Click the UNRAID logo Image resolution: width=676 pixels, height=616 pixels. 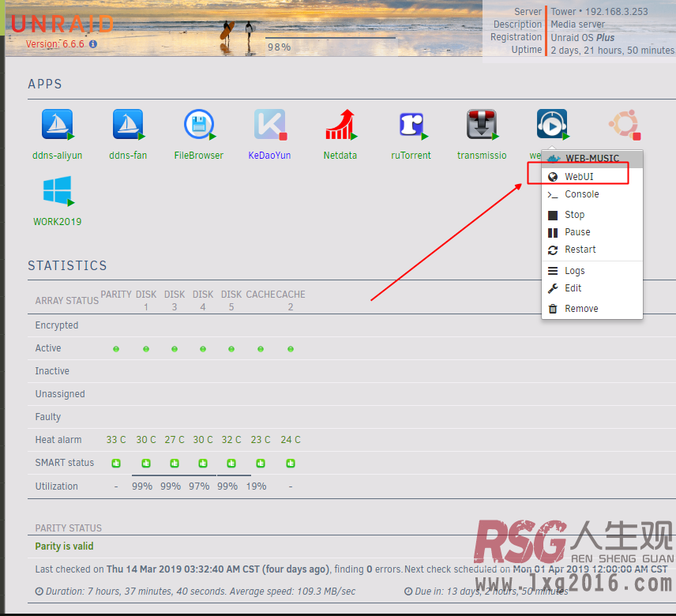[62, 24]
